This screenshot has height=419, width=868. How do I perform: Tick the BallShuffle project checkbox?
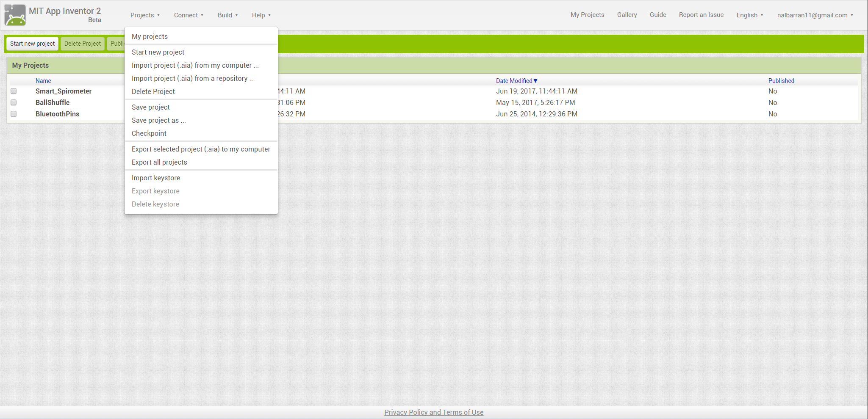coord(14,102)
